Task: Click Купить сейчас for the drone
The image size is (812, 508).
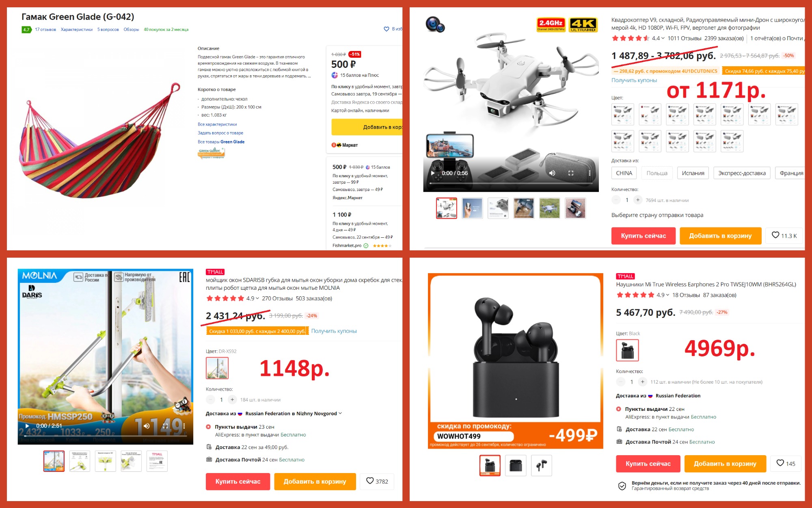Action: [x=644, y=236]
